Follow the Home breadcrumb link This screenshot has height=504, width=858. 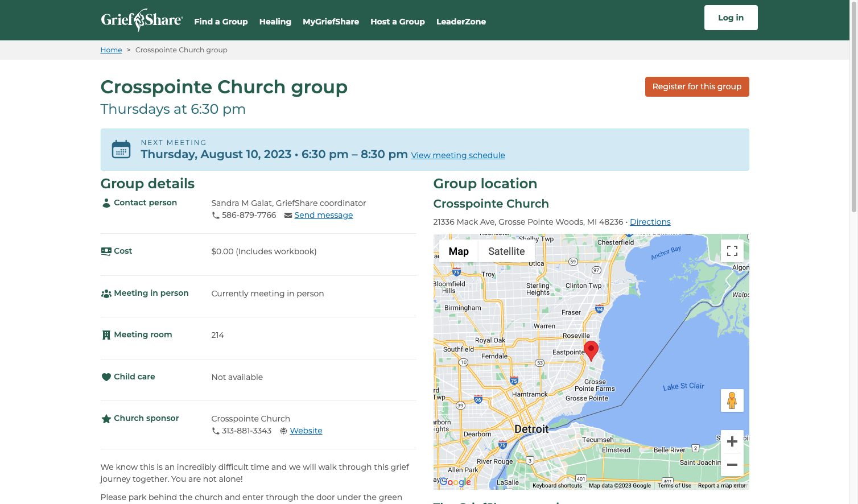[111, 50]
